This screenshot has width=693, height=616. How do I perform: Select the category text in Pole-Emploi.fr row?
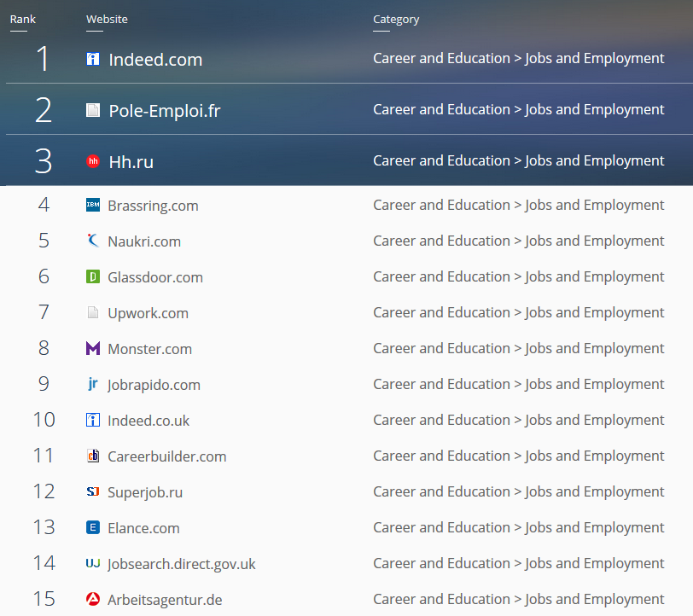[x=518, y=110]
